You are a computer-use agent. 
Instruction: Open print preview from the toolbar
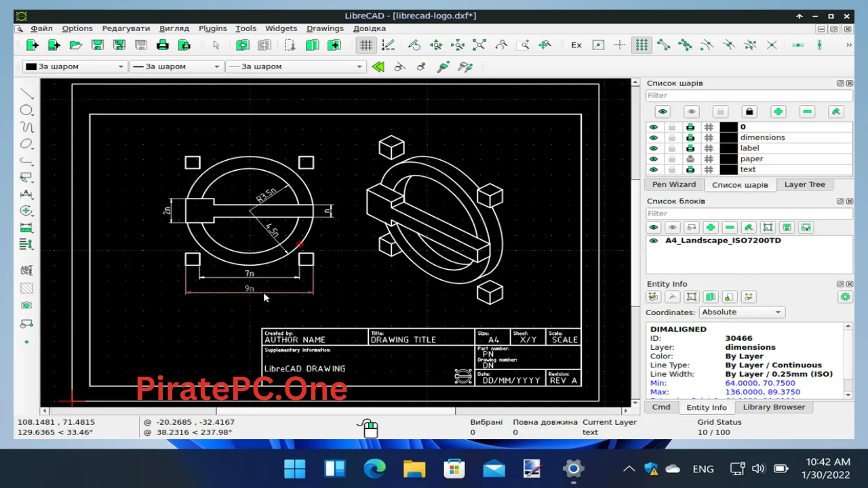pos(184,45)
